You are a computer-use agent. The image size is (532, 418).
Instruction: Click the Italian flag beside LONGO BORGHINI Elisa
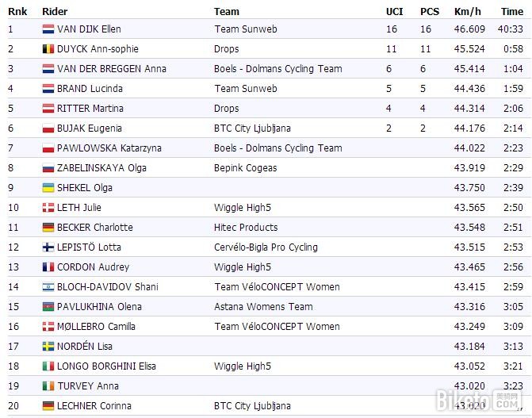point(48,366)
